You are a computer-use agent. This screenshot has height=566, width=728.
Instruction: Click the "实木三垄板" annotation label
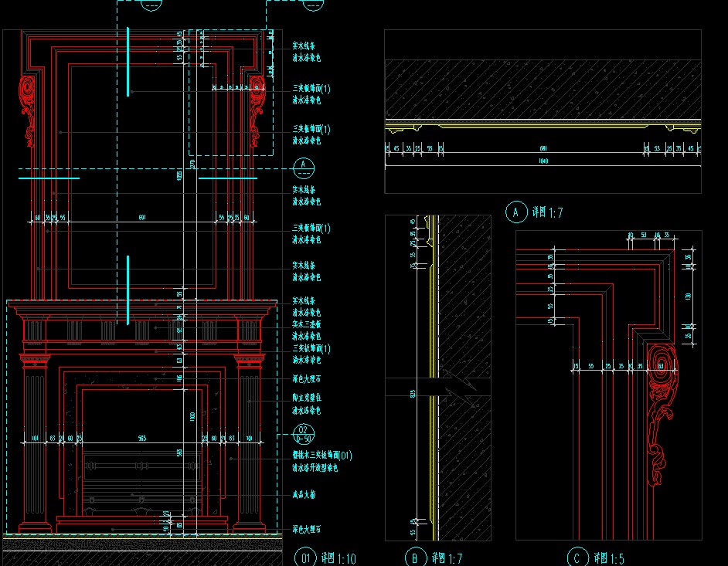tap(307, 324)
